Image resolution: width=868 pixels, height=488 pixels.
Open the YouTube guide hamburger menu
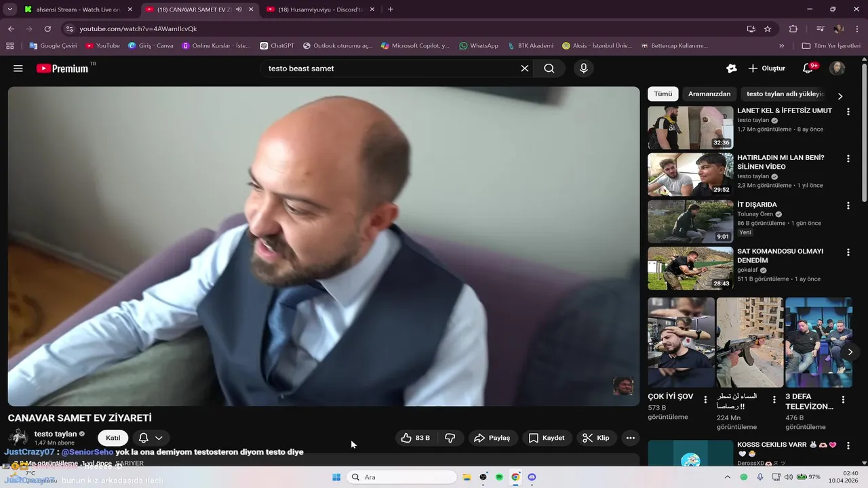tap(18, 68)
